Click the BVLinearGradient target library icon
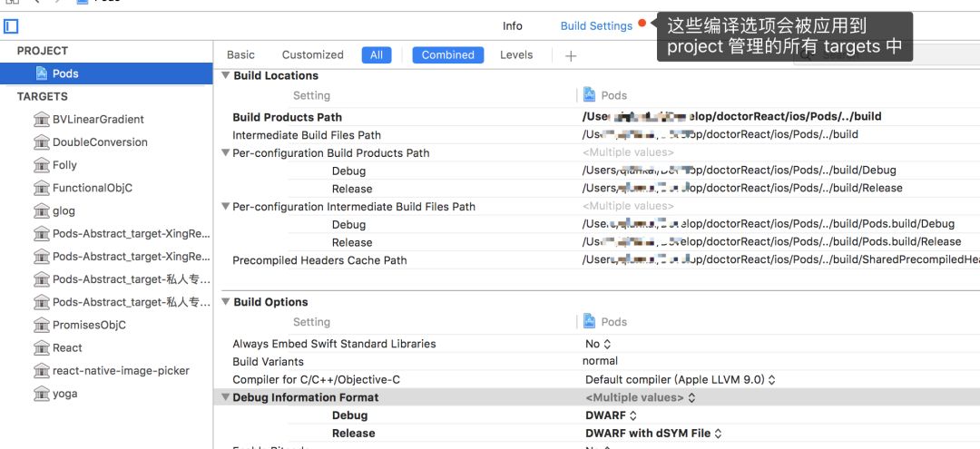Screen dimensions: 980x449 click(41, 119)
